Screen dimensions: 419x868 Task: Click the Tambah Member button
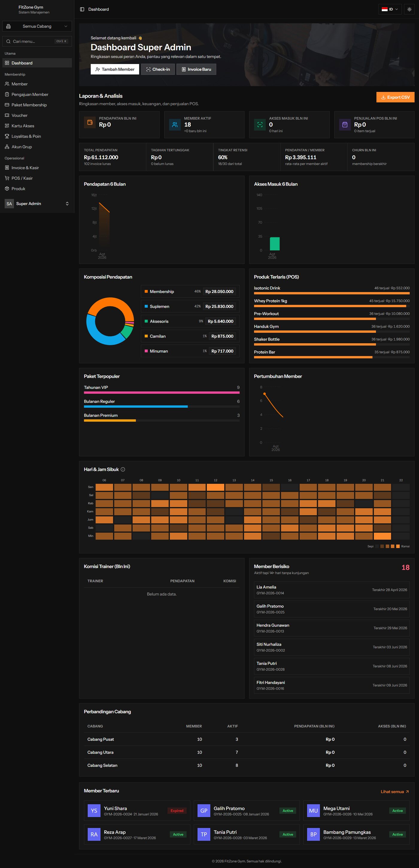115,69
